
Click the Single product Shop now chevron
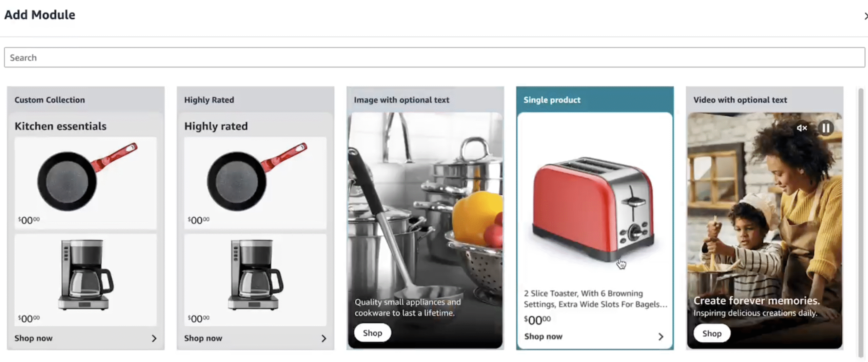click(660, 337)
